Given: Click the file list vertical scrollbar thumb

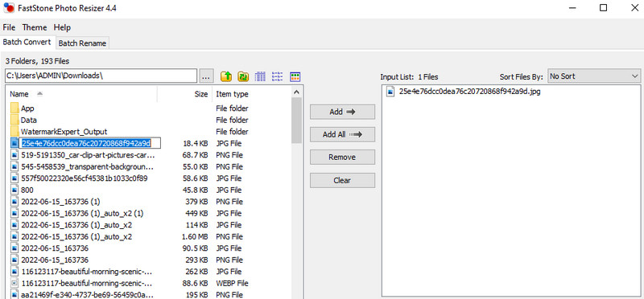Looking at the screenshot, I should 297,121.
